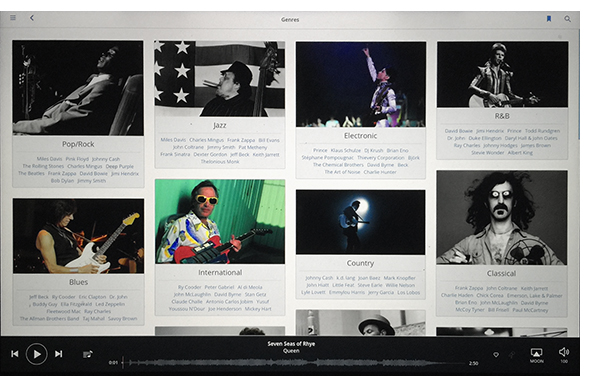Select the Electronic genre photo

(x=360, y=84)
